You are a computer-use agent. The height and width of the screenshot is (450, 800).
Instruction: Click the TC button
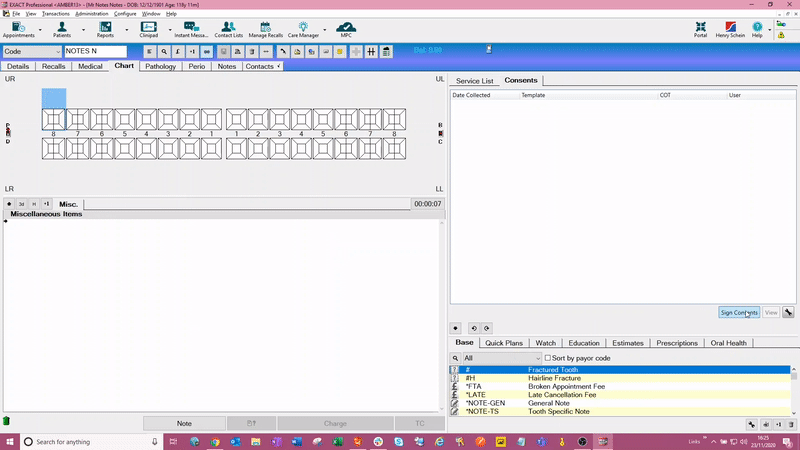[x=419, y=423]
